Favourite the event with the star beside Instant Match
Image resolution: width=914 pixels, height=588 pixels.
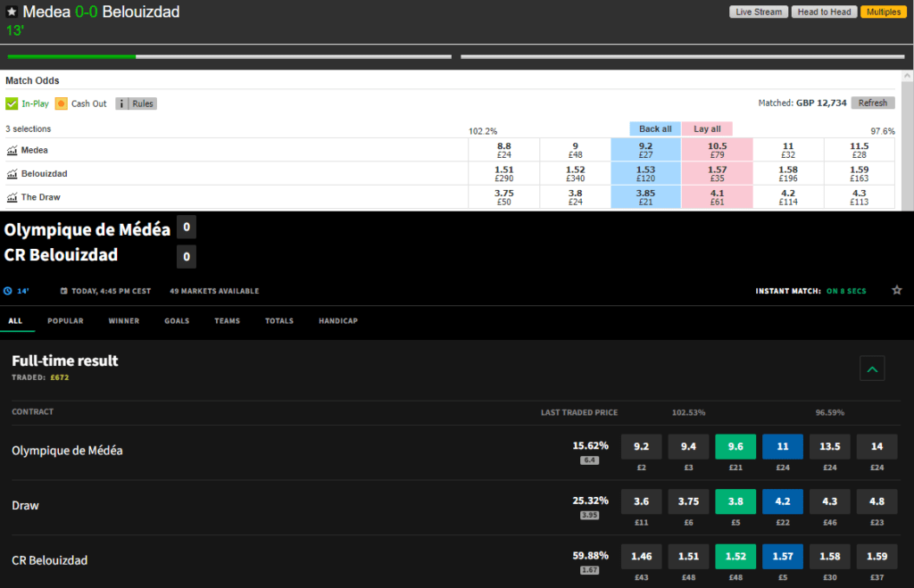coord(896,290)
